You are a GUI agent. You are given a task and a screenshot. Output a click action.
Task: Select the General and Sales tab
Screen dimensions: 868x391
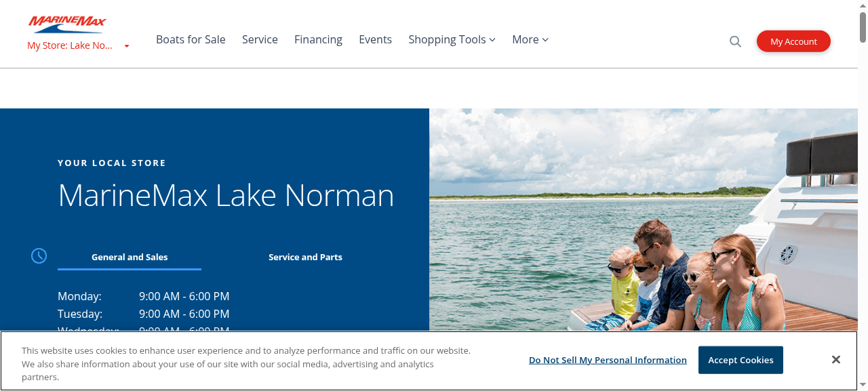click(130, 258)
